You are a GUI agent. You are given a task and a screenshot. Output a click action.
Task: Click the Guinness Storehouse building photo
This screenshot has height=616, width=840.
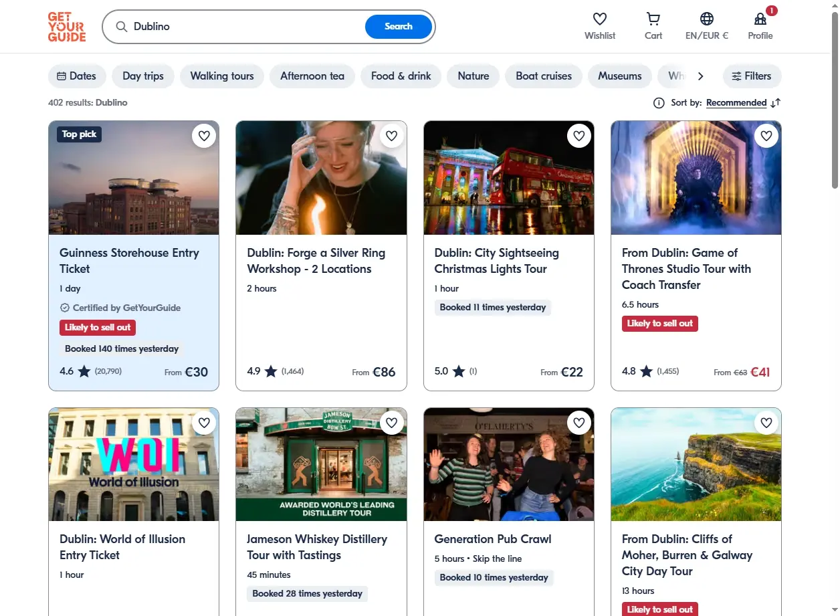pyautogui.click(x=134, y=178)
